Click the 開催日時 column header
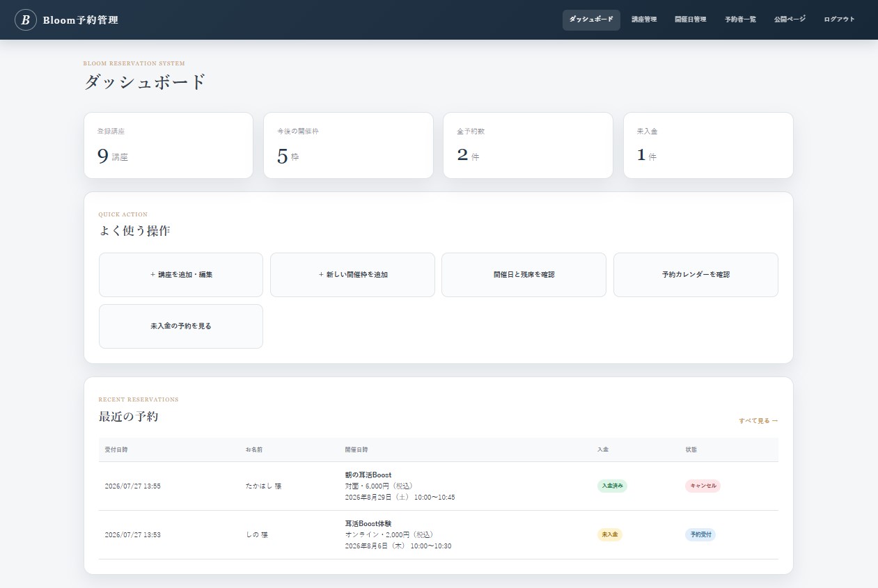The height and width of the screenshot is (588, 878). [x=356, y=450]
